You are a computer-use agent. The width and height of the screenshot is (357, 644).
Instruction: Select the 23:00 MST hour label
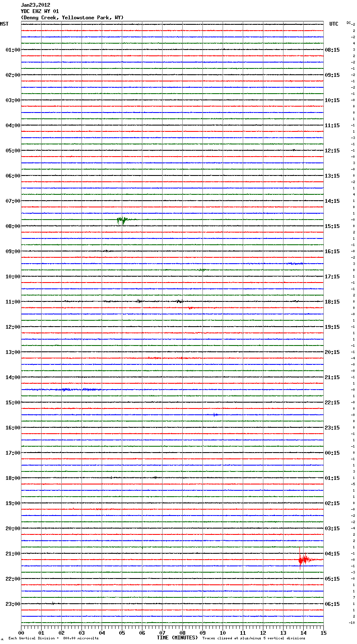point(13,604)
